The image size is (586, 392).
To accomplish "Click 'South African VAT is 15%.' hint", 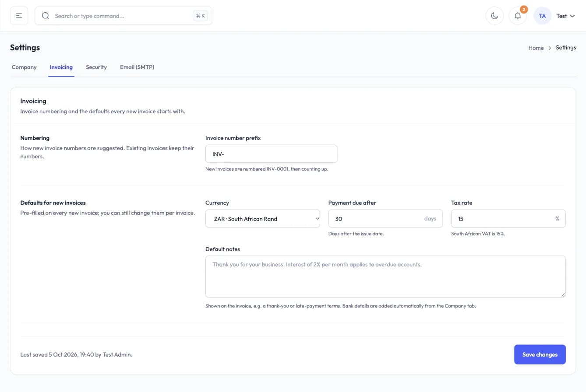I will (x=478, y=234).
